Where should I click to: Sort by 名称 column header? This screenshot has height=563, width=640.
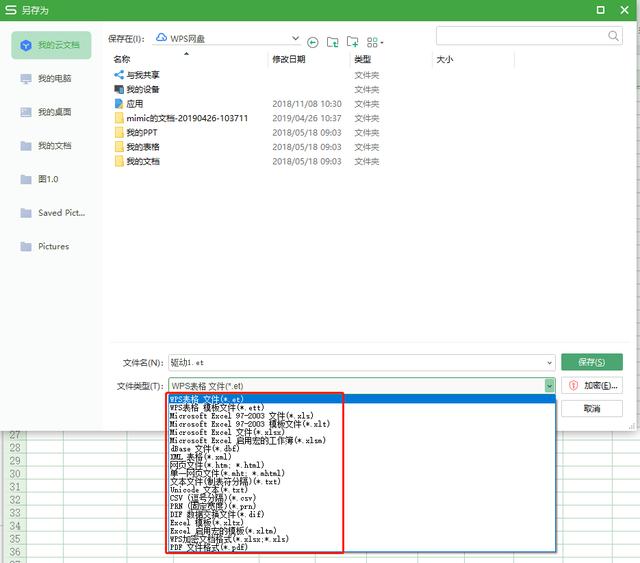point(122,59)
